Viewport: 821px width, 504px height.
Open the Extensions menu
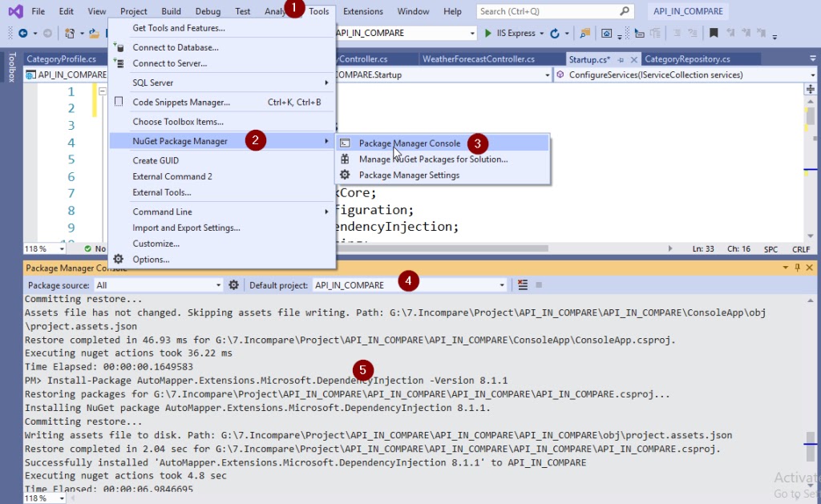[363, 11]
